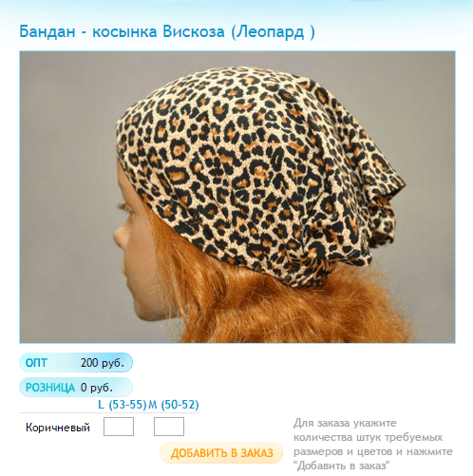Image resolution: width=473 pixels, height=476 pixels.
Task: Focus the L size quantity field
Action: (119, 427)
